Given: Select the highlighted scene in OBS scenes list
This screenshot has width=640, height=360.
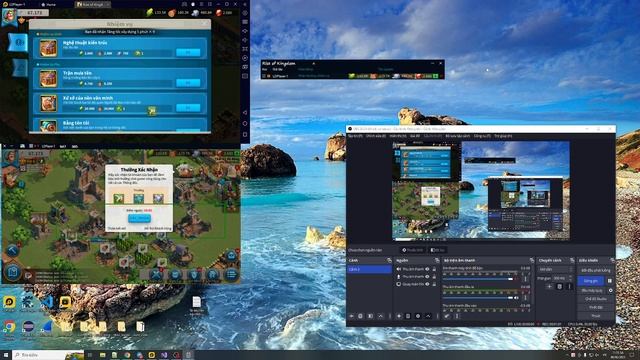Looking at the screenshot, I should [x=369, y=269].
